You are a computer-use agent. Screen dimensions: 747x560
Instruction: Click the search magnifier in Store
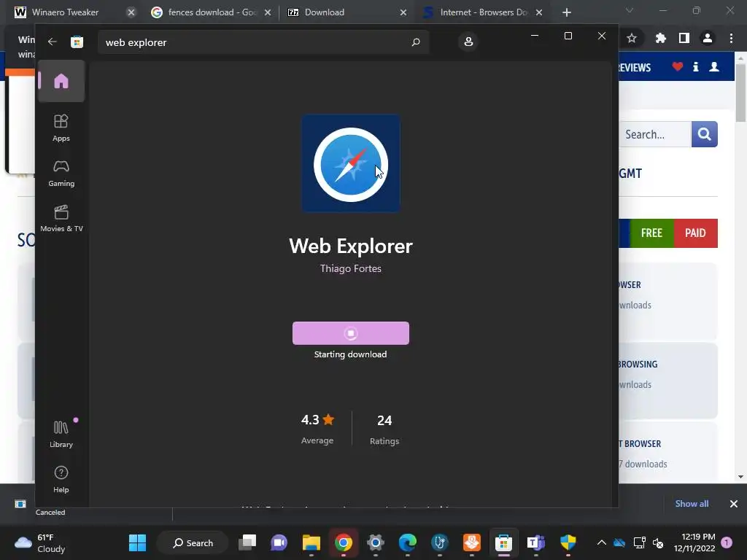tap(415, 42)
